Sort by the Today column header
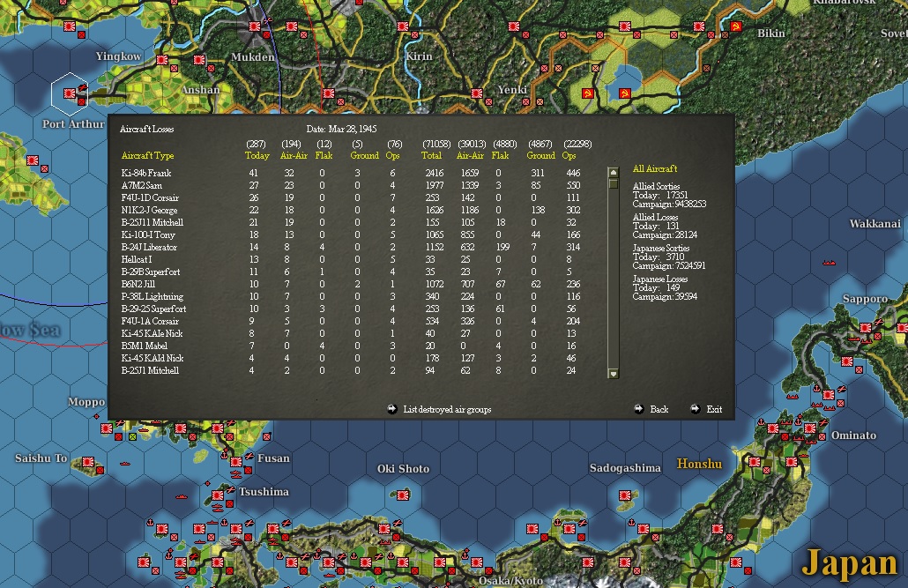 257,155
